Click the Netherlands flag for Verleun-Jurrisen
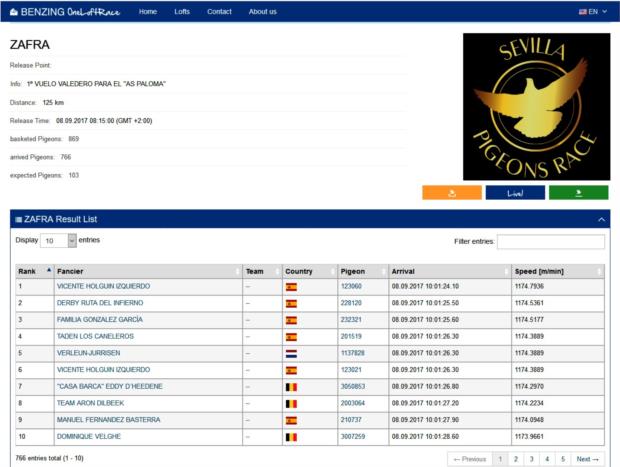Screen dimensions: 620x467 [x=291, y=353]
